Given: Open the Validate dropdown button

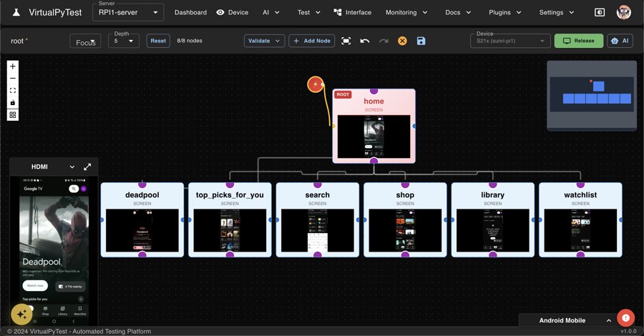Looking at the screenshot, I should click(x=264, y=41).
